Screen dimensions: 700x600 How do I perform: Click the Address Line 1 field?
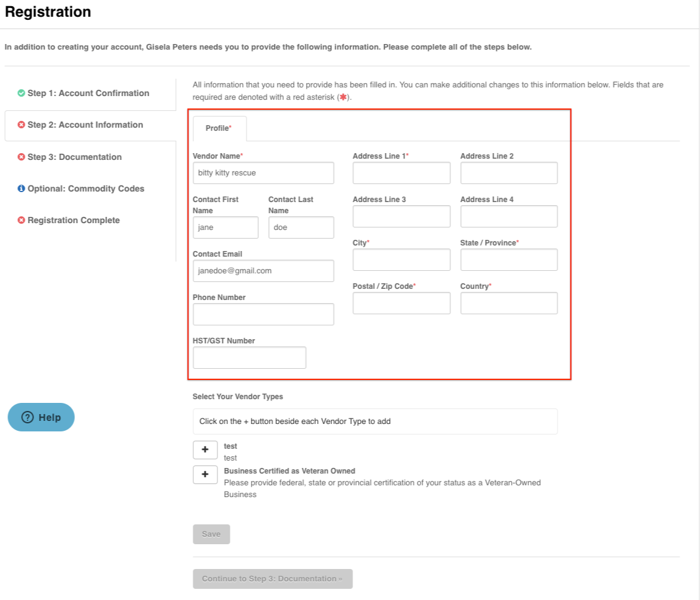(401, 173)
